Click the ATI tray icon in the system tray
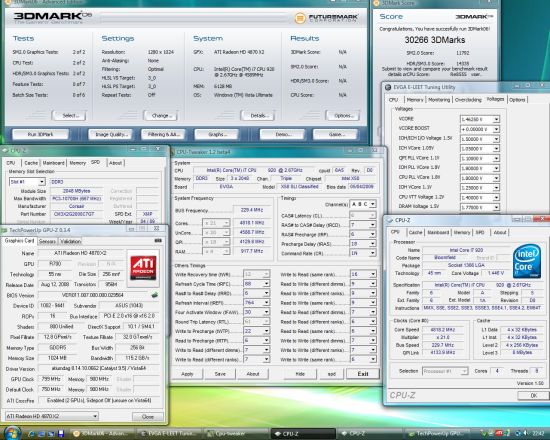This screenshot has width=550, height=440. coord(499,434)
